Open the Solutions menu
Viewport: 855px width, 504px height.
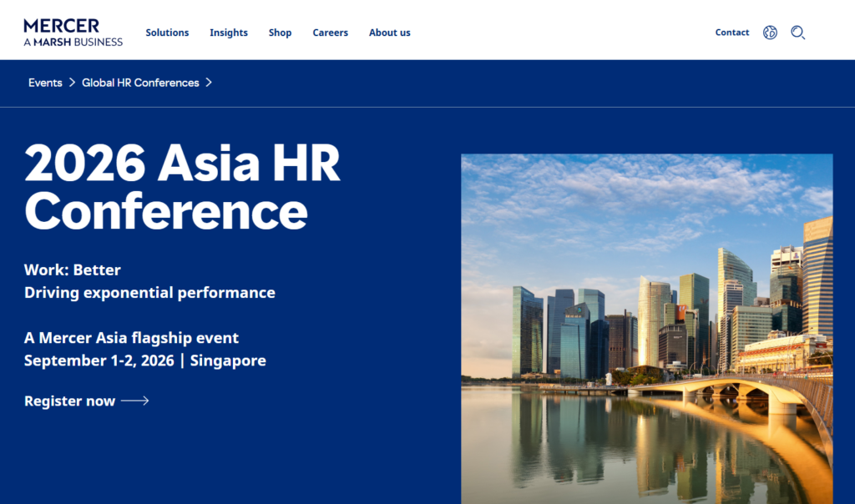coord(167,33)
